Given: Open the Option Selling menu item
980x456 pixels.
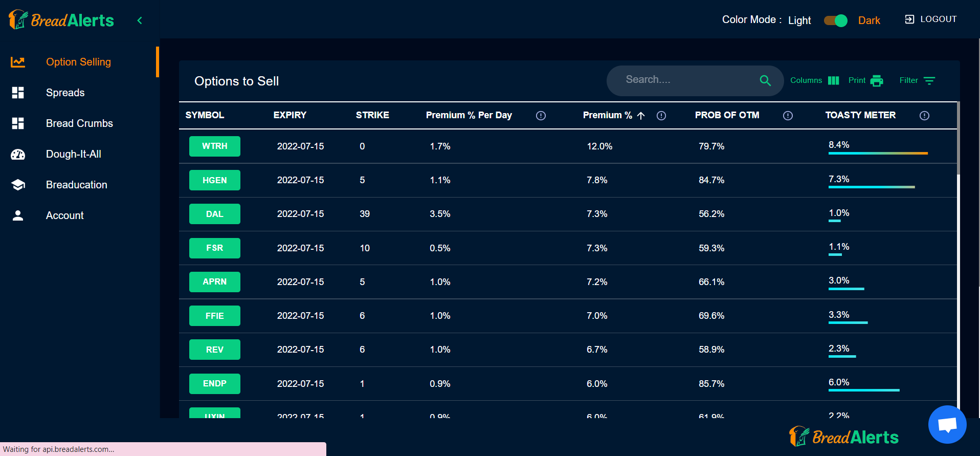Looking at the screenshot, I should [x=78, y=62].
